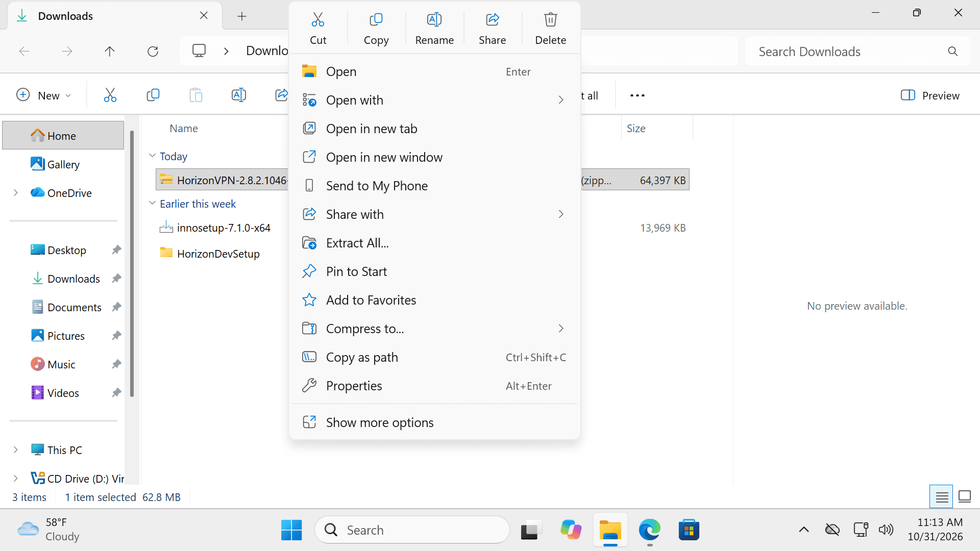Select Extract All from context menu

[x=434, y=243]
